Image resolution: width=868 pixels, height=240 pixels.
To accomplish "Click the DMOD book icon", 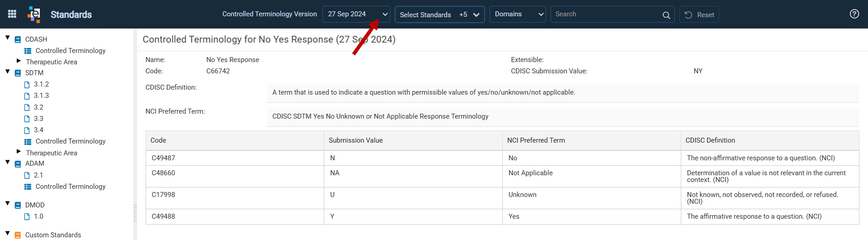I will [x=18, y=205].
